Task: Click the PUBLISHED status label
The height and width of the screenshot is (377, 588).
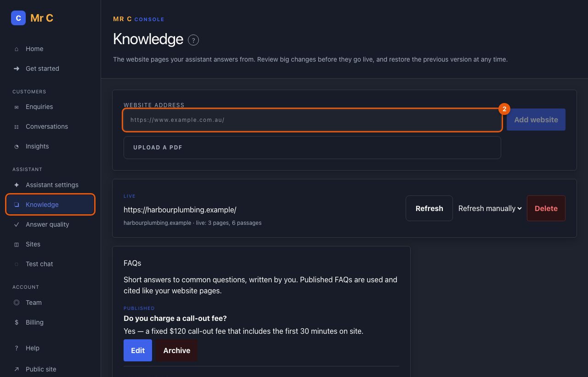Action: [x=139, y=308]
